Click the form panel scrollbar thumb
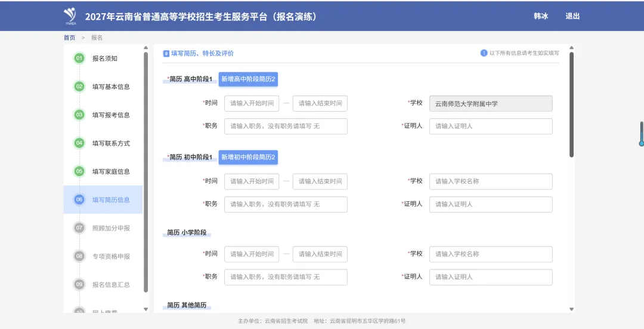Viewport: 644px width, 329px height. tap(571, 104)
